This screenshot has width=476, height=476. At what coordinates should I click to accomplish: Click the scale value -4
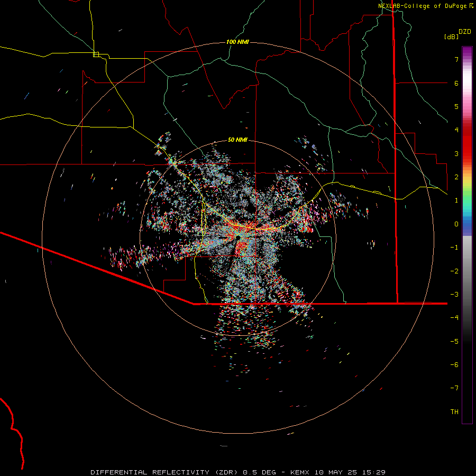click(454, 318)
